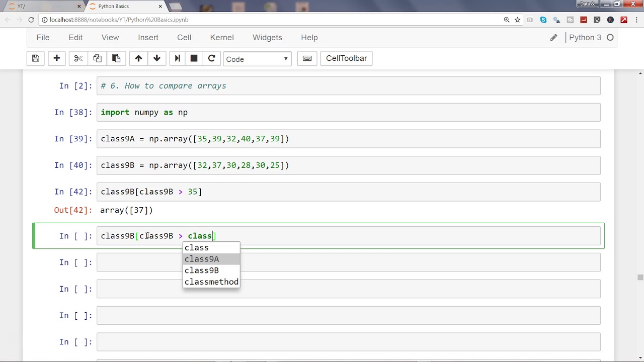
Task: Click the site info icon before URL
Action: [45, 20]
